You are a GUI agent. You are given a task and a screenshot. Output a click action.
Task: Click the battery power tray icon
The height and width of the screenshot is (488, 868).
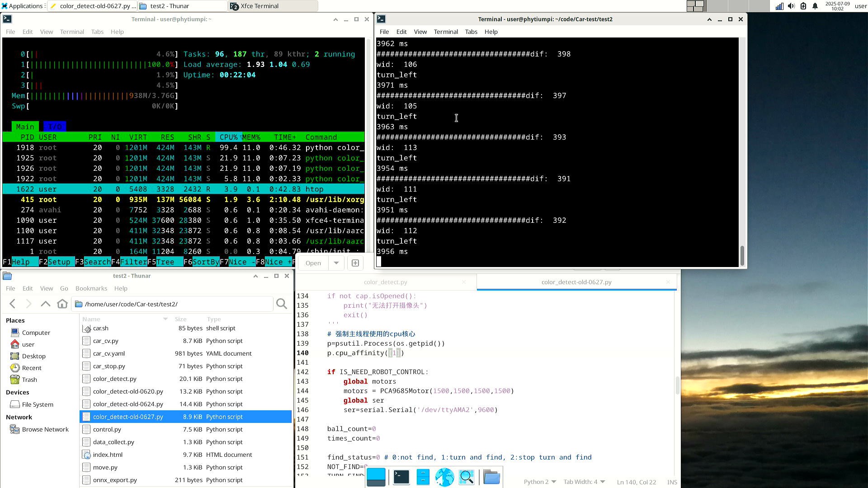[803, 6]
